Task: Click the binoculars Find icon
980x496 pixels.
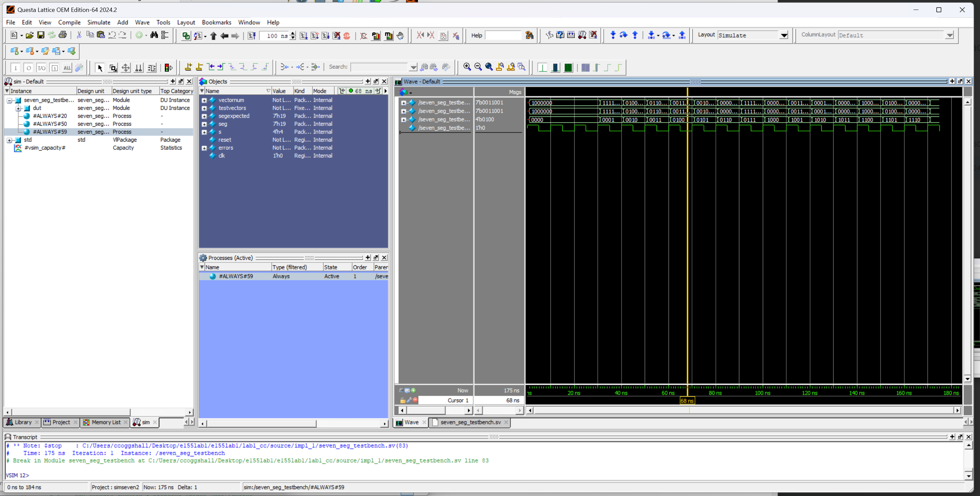Action: [x=154, y=35]
